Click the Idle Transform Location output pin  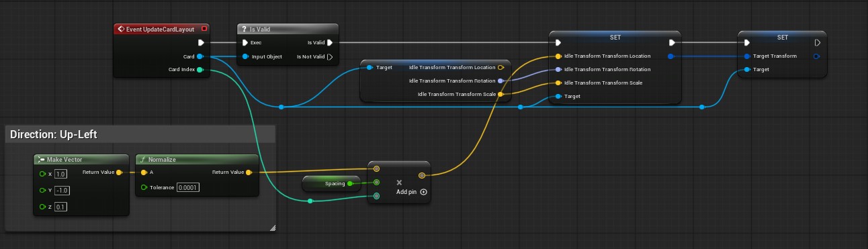tap(501, 68)
